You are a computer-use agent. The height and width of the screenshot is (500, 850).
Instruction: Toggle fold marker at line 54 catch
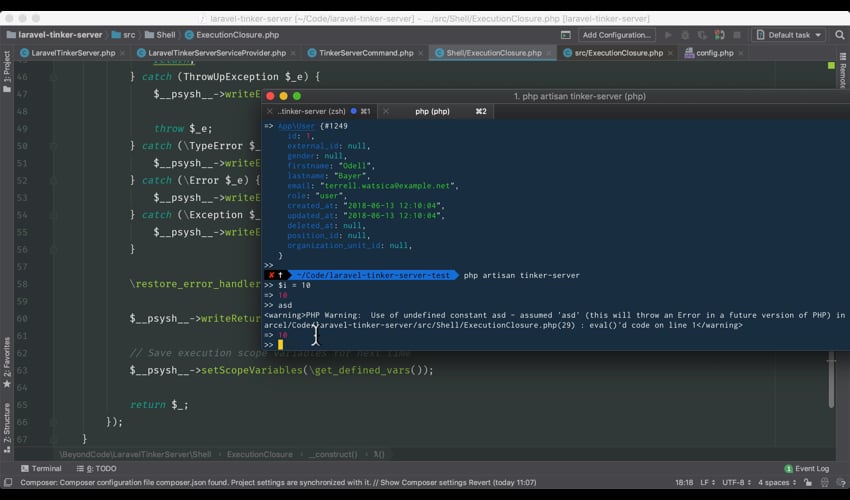(x=54, y=215)
